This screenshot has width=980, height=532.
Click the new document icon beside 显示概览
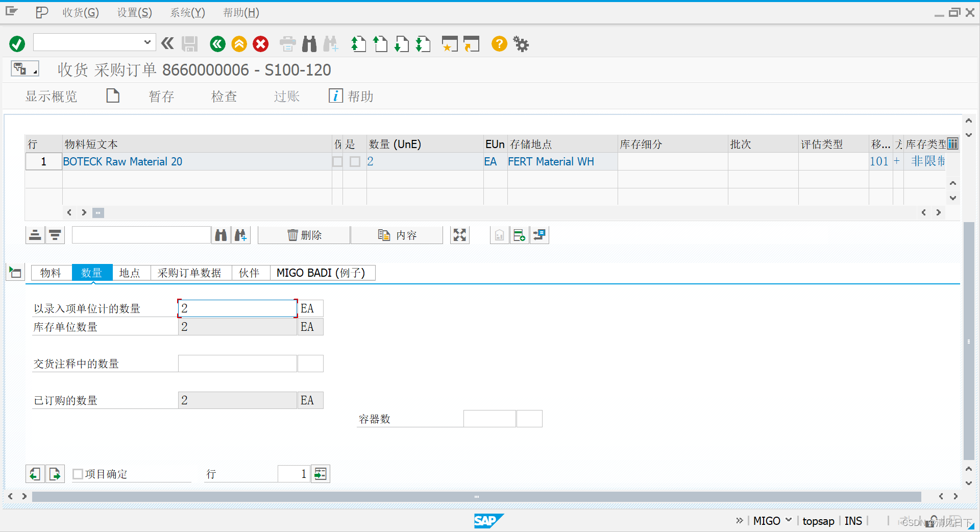[x=113, y=95]
